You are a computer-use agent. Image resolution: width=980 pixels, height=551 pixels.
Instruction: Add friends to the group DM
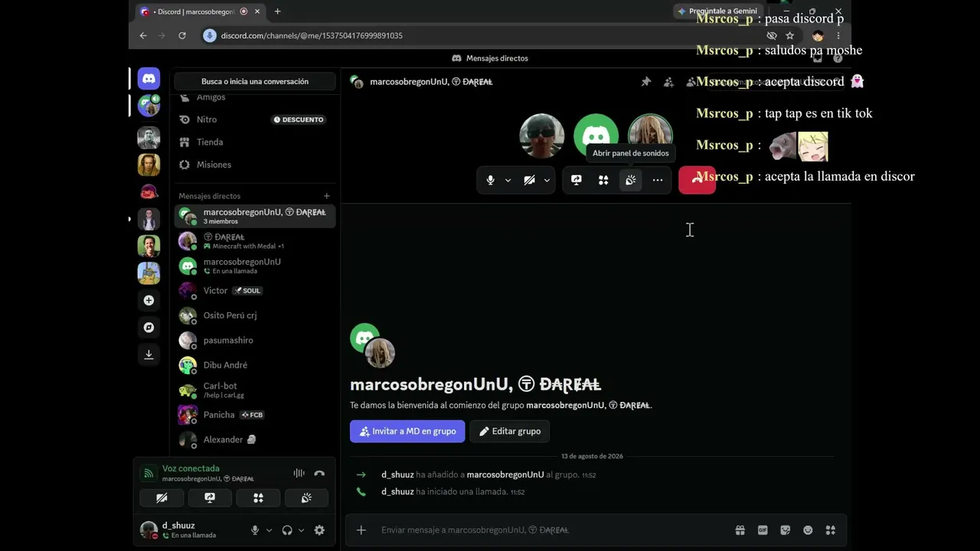pyautogui.click(x=668, y=82)
